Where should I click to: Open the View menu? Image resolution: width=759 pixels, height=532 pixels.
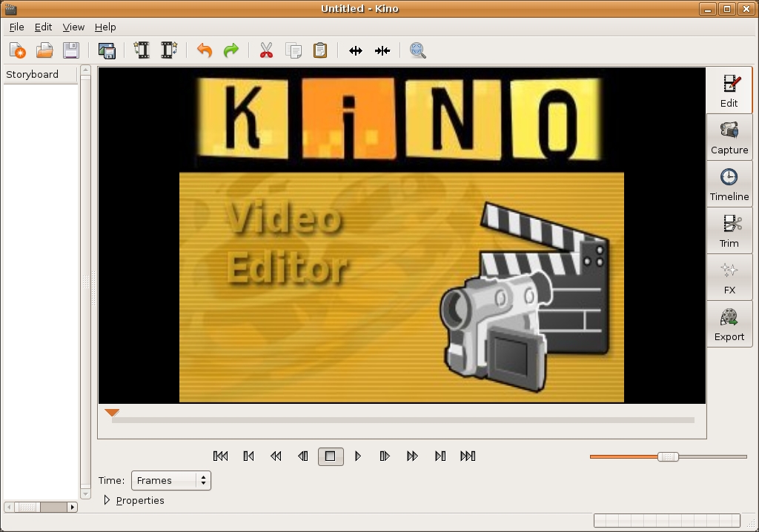[73, 27]
